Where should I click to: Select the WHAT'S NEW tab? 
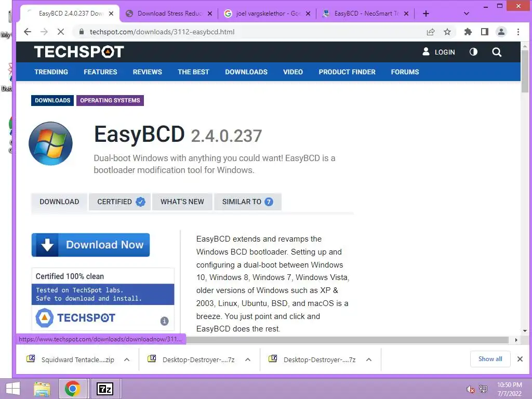[x=182, y=202]
